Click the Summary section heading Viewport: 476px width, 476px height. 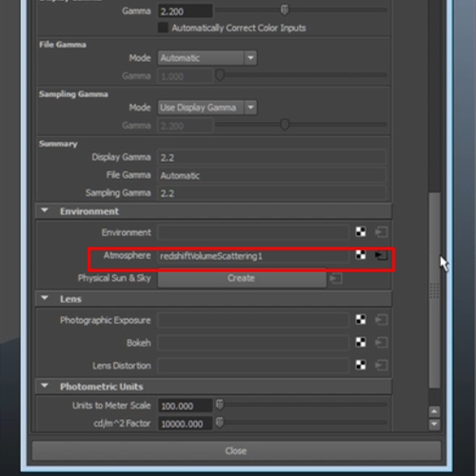(x=58, y=144)
